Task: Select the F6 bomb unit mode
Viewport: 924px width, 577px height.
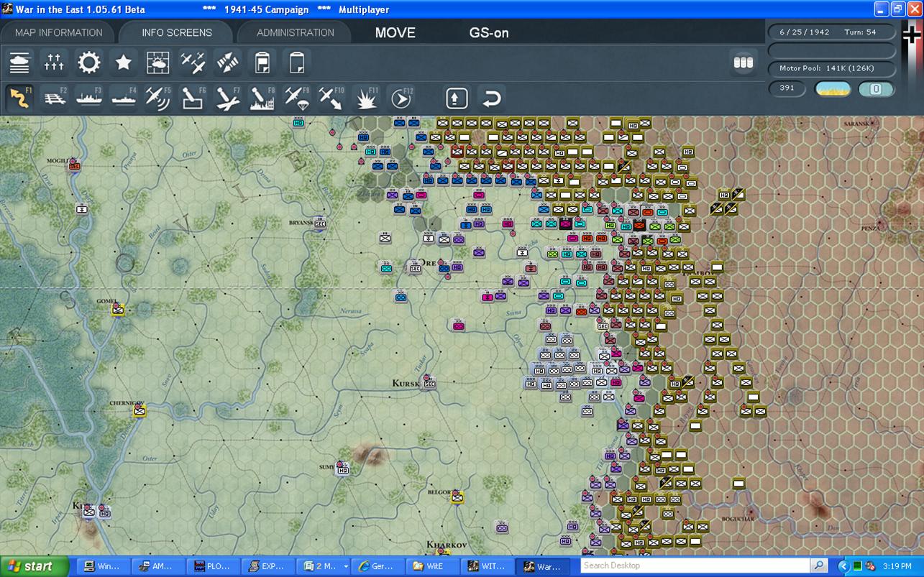Action: click(193, 98)
